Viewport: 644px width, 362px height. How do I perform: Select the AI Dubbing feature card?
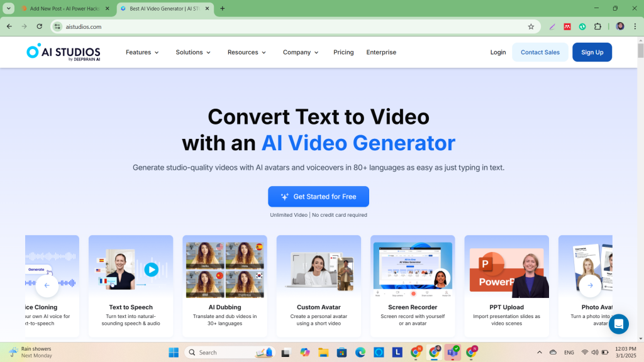point(225,286)
